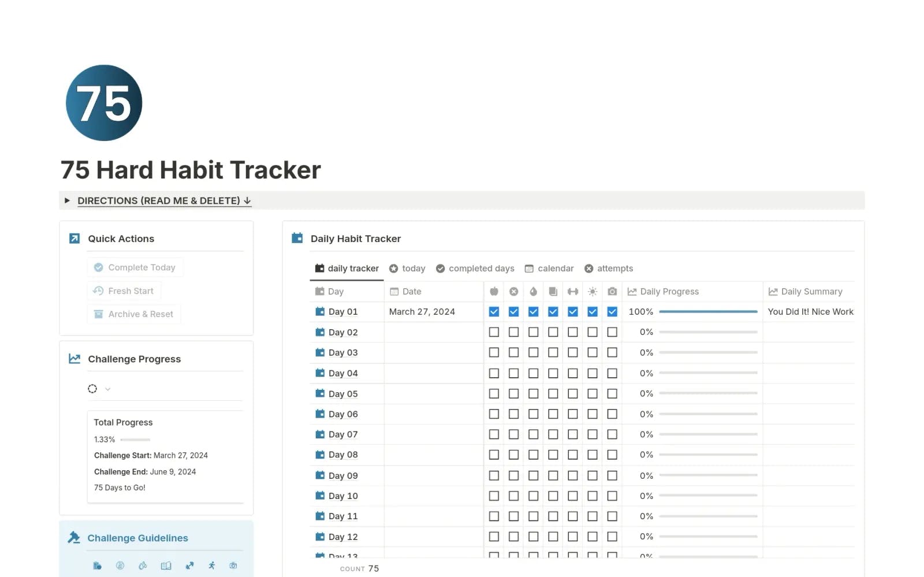The image size is (924, 577).
Task: Click the Quick Actions arrow icon
Action: click(x=74, y=239)
